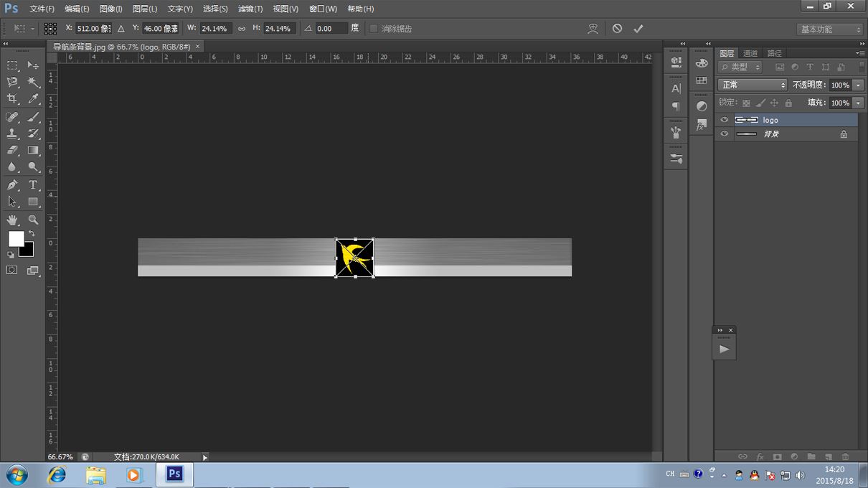Image resolution: width=868 pixels, height=488 pixels.
Task: Toggle relative positioning triangle for reference point
Action: click(x=121, y=29)
